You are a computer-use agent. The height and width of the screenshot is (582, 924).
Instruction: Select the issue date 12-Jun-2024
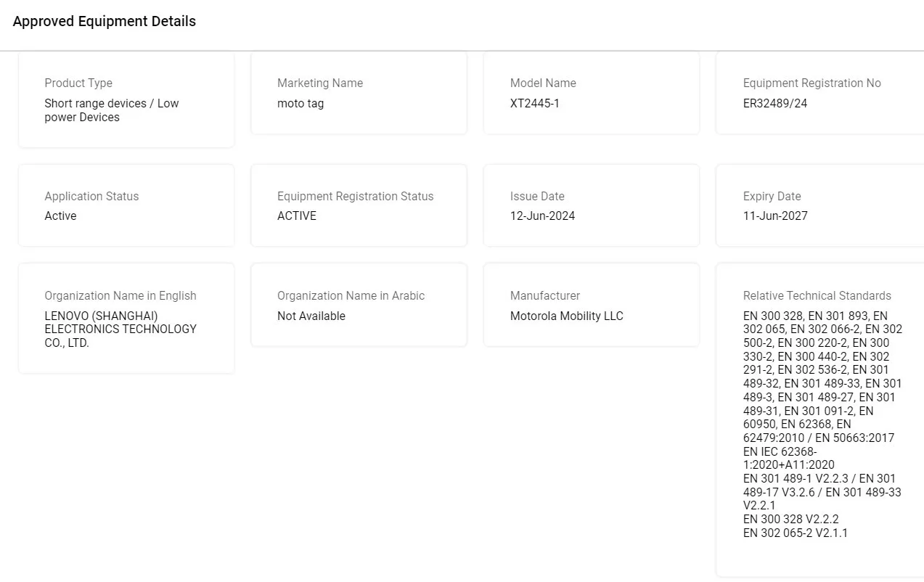pyautogui.click(x=542, y=216)
